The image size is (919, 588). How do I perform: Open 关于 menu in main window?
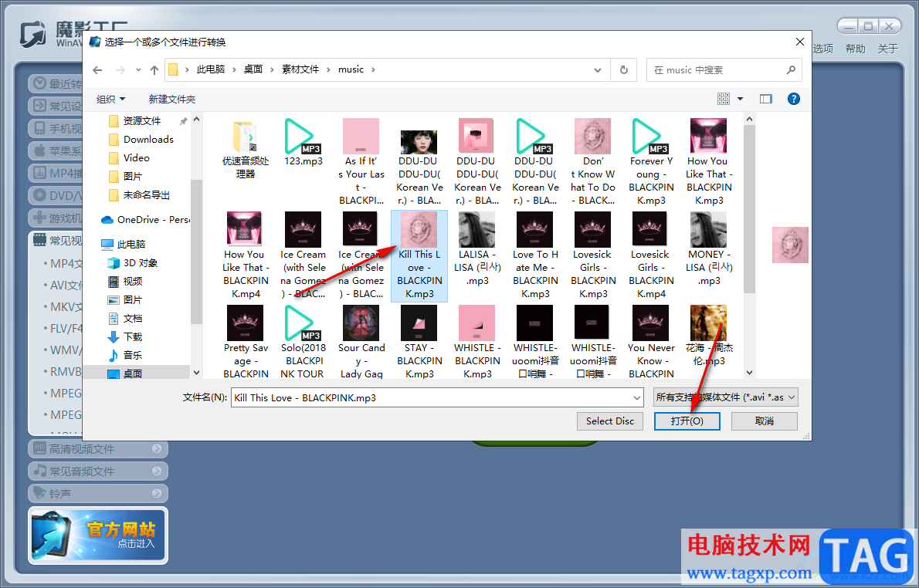(887, 49)
